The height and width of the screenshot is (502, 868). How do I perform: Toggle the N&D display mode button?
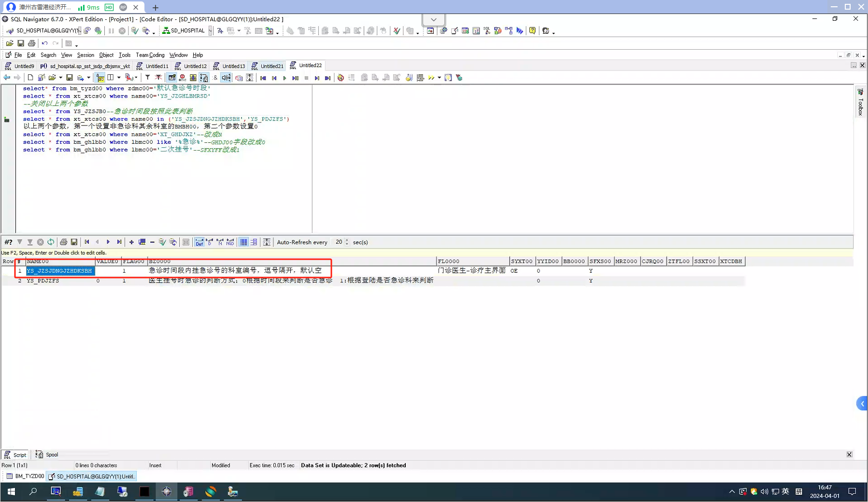pyautogui.click(x=230, y=242)
